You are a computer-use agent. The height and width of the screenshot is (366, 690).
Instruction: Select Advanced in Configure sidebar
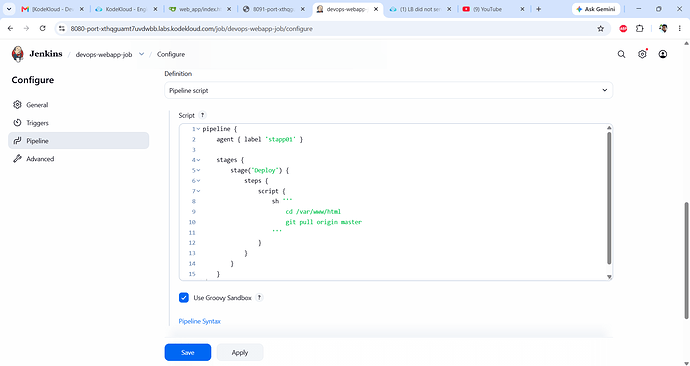point(78,159)
